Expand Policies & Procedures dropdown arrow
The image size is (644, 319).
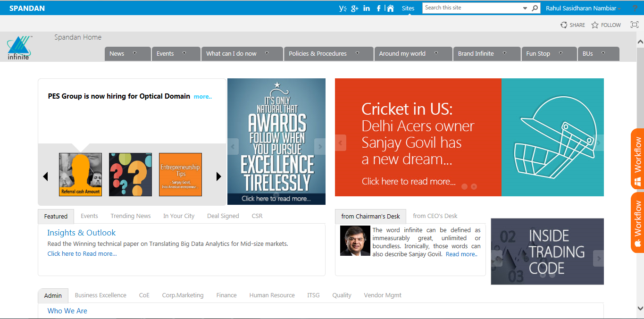click(358, 53)
